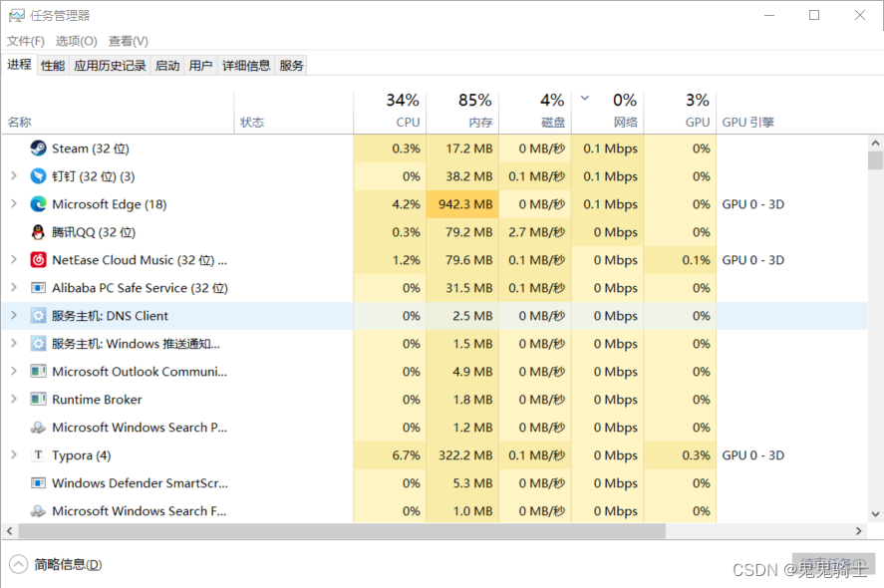The width and height of the screenshot is (884, 588).
Task: Click the Windows Defender SmartScr... icon
Action: point(38,483)
